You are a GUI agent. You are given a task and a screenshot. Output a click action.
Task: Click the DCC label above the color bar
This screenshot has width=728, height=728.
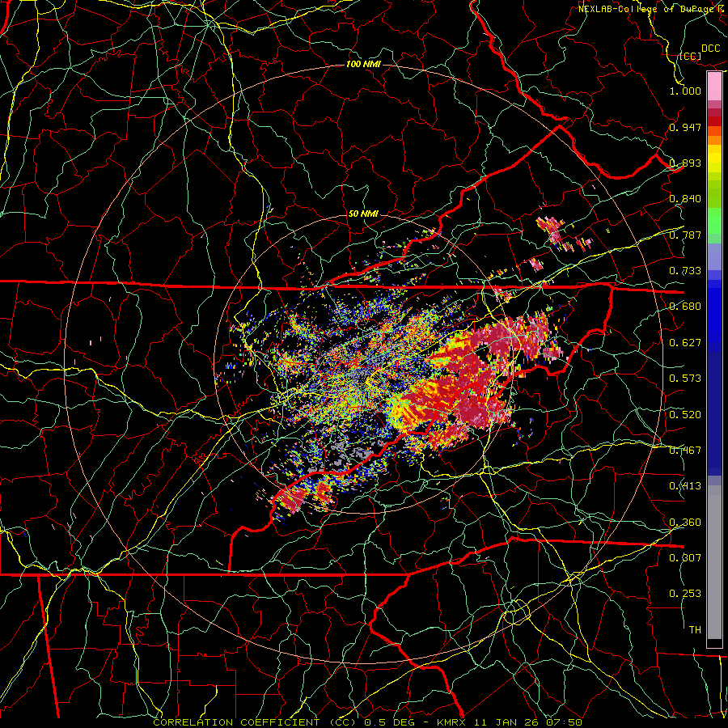point(710,49)
